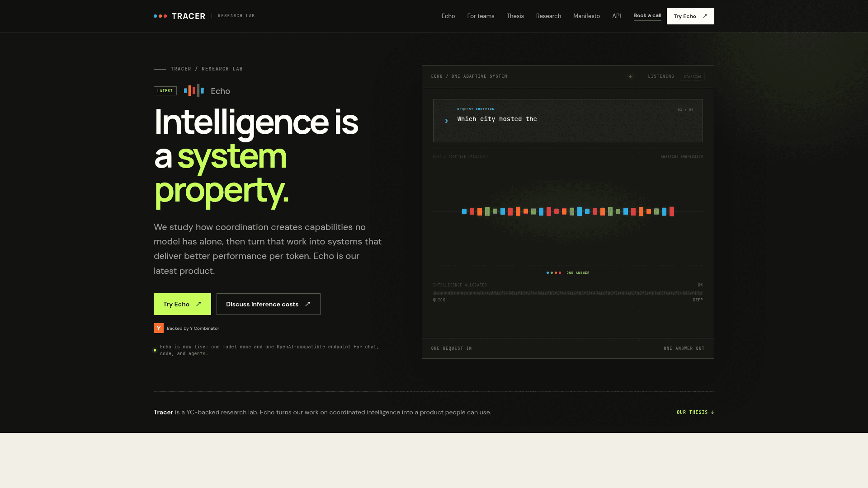
Task: Click the TRACER / RESEARCH LAB breadcrumb
Action: (207, 69)
